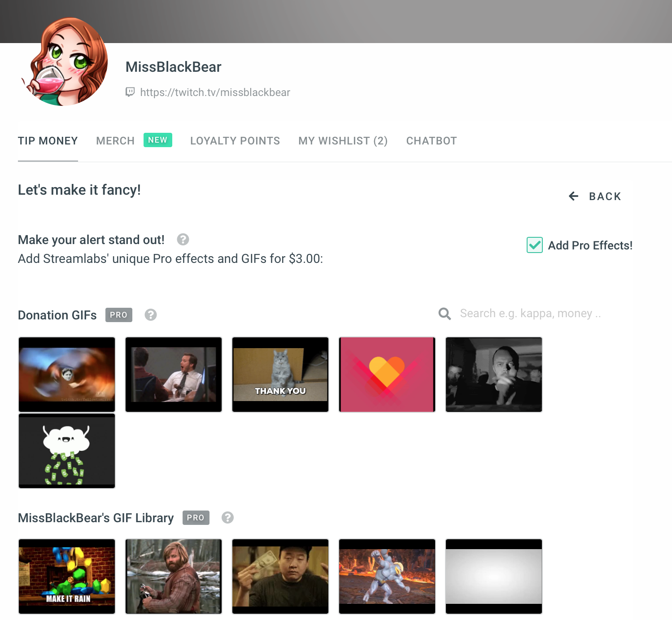This screenshot has width=672, height=620.
Task: Select the swirling Kappa face GIF
Action: point(67,375)
